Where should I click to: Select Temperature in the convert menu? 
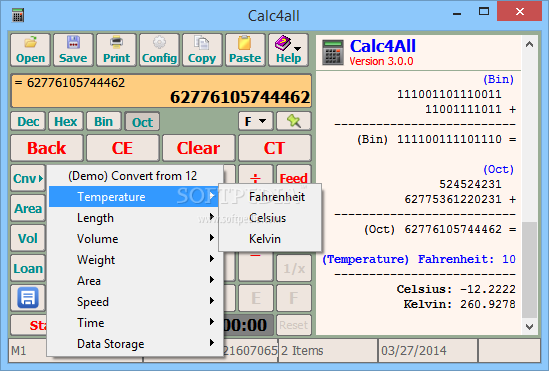point(135,197)
